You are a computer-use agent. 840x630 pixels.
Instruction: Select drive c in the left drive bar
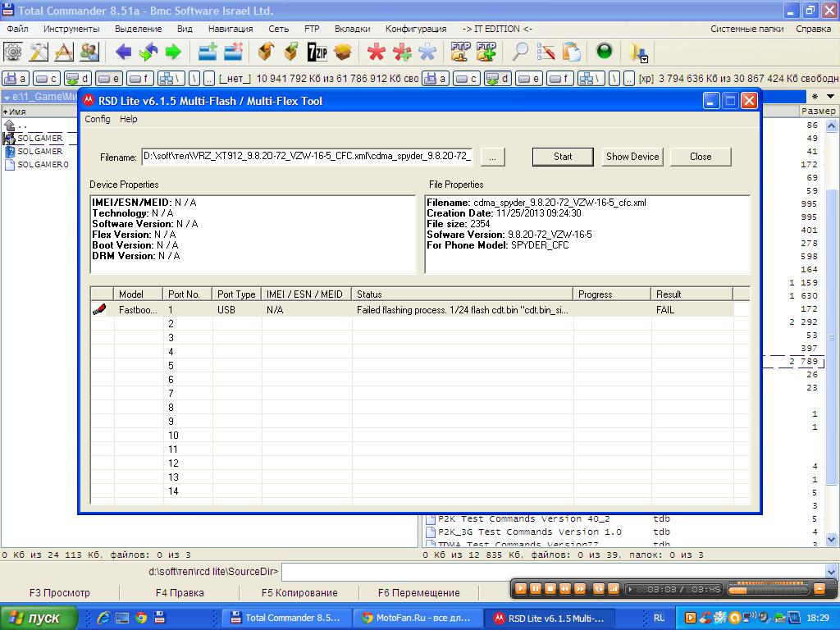[46, 79]
